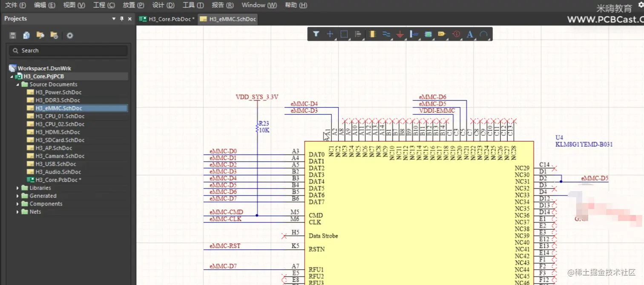Open the align objects tool
644x285 pixels.
(358, 34)
